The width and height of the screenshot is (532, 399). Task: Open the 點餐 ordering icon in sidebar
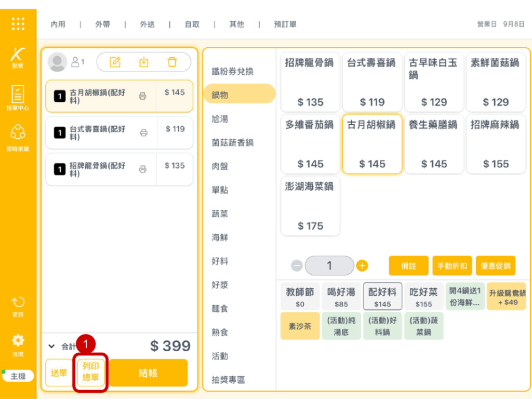(18, 57)
